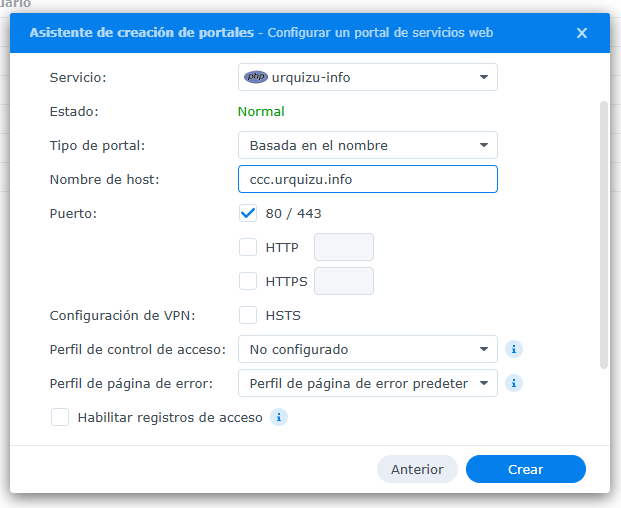Enable the HTTPS port checkbox

point(249,281)
